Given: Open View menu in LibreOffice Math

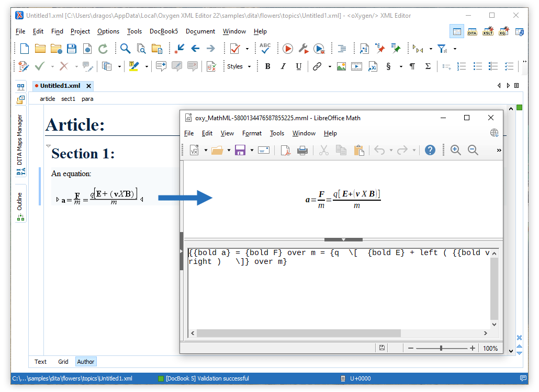Looking at the screenshot, I should pos(227,133).
